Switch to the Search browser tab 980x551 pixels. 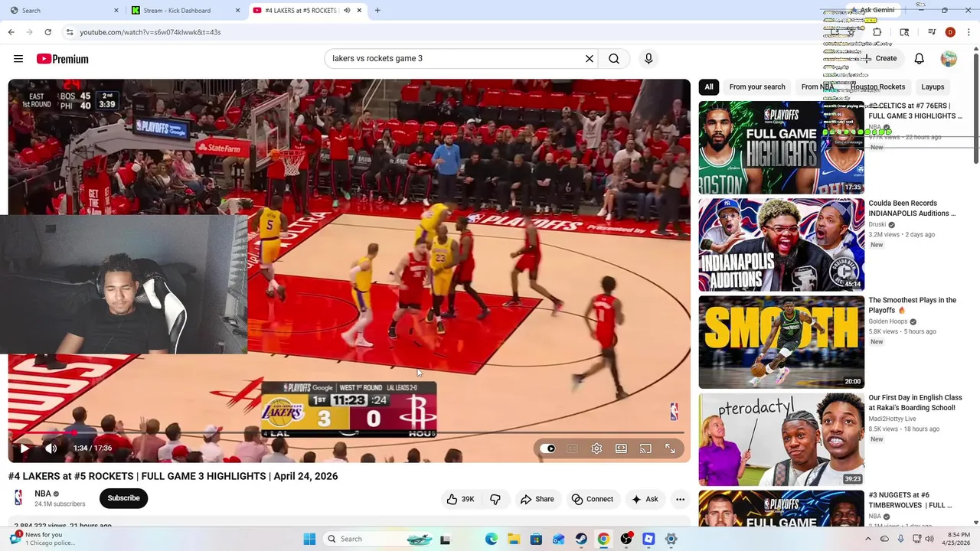point(63,10)
